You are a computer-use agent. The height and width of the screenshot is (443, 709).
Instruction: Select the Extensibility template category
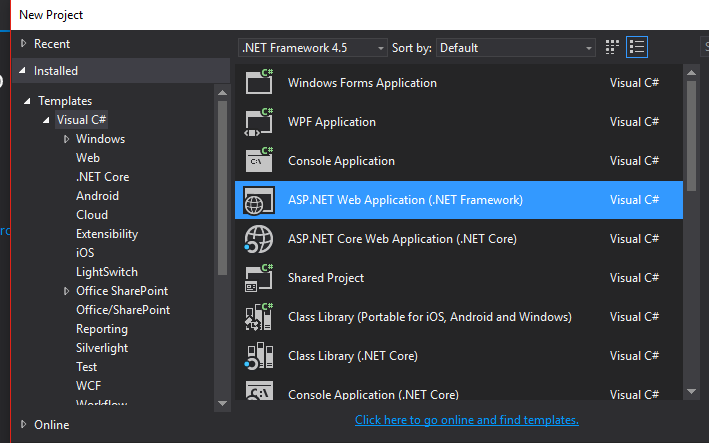click(107, 234)
